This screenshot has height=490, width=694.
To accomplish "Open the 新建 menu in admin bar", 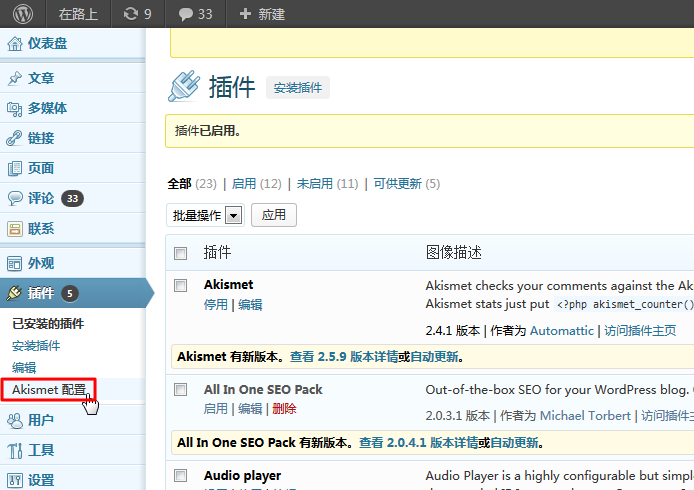I will point(272,14).
